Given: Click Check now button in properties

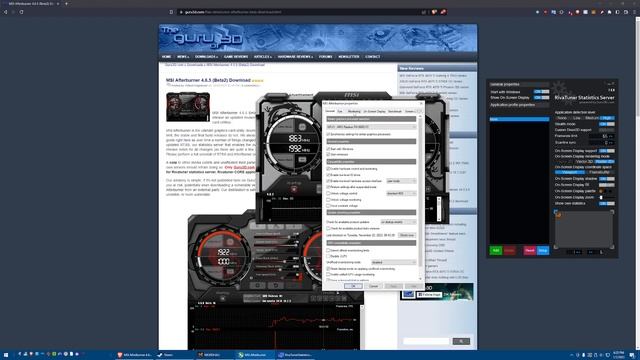Looking at the screenshot, I should click(x=407, y=236).
